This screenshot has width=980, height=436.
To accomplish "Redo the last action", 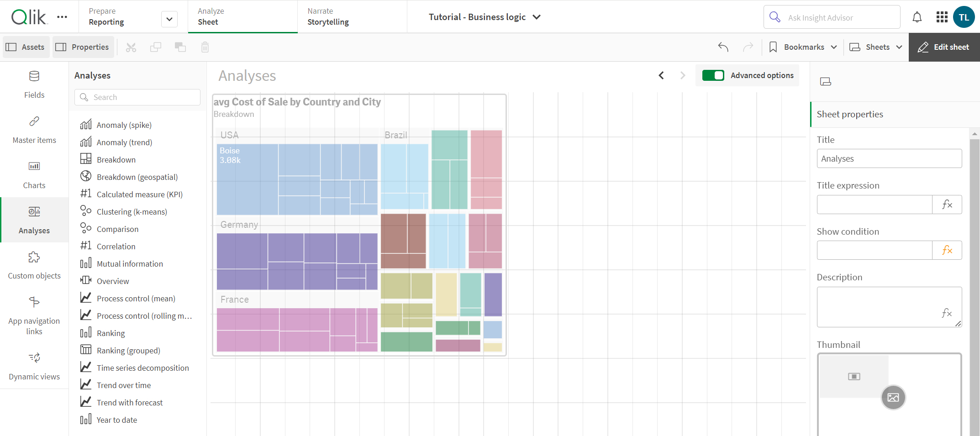I will [748, 47].
